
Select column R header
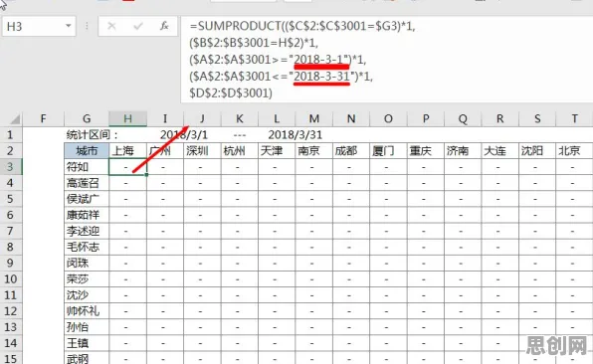[499, 119]
